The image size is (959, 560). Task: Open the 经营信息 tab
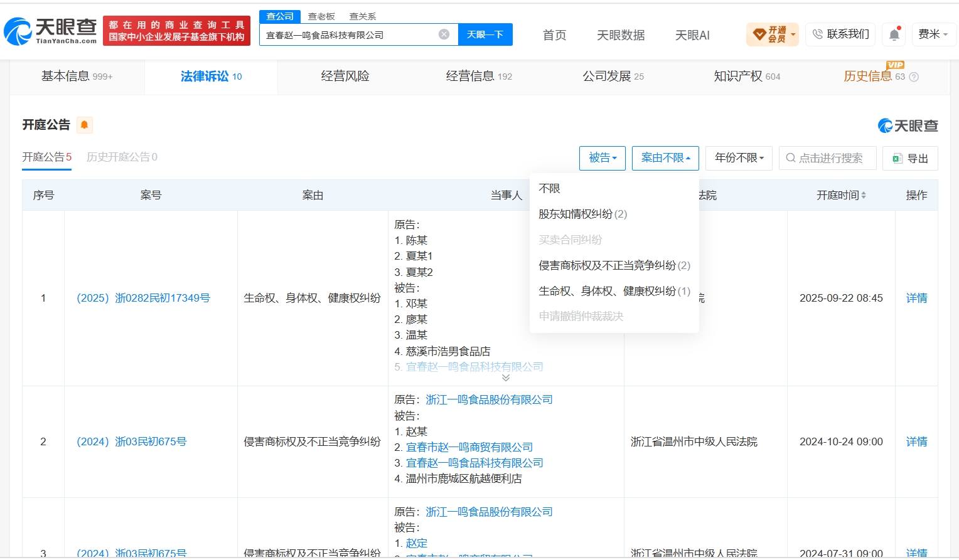pyautogui.click(x=479, y=77)
